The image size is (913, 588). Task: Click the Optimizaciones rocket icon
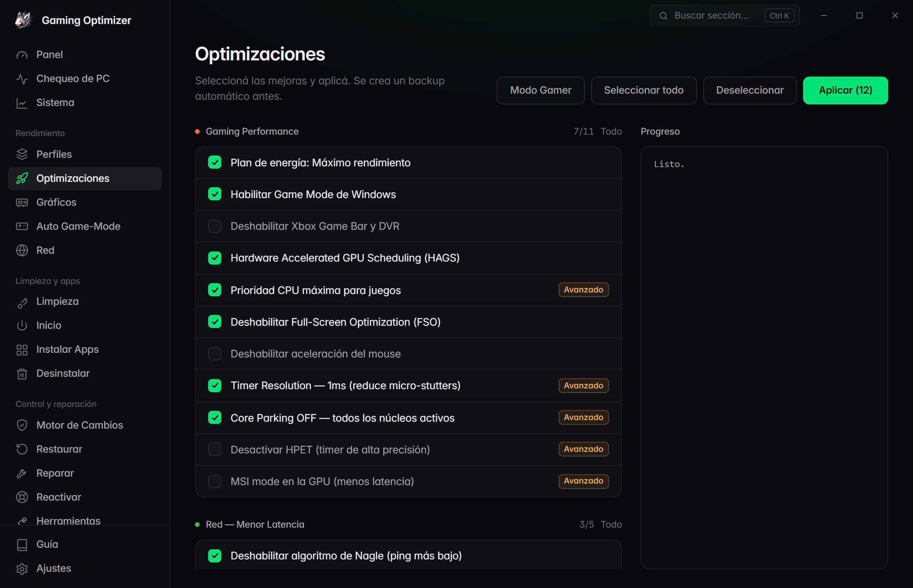pos(22,178)
